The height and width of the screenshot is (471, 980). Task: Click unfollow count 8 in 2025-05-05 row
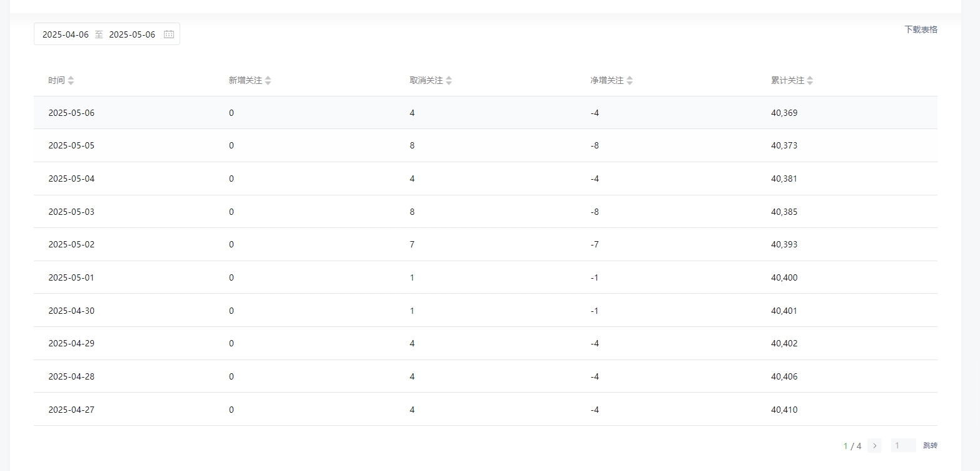412,146
